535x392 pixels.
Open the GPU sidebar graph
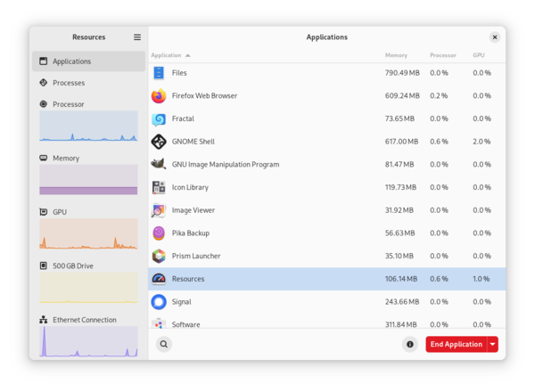pyautogui.click(x=88, y=228)
